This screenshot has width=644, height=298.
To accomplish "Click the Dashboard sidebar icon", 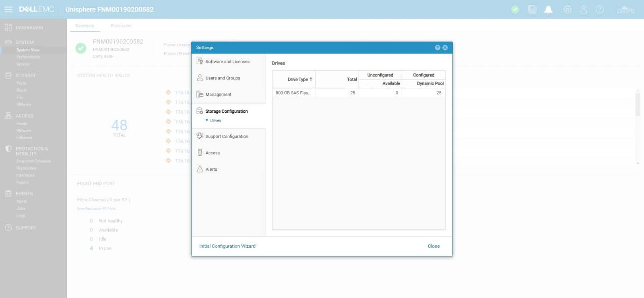I will [8, 27].
